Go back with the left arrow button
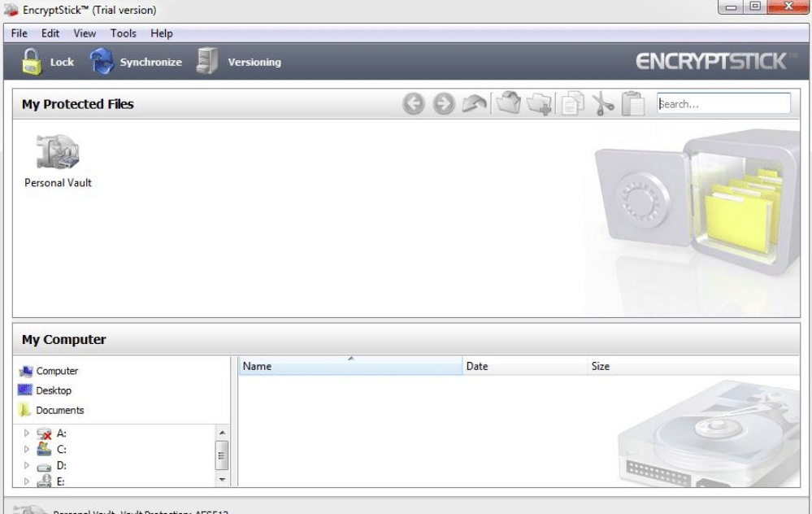This screenshot has height=514, width=812. [x=413, y=103]
